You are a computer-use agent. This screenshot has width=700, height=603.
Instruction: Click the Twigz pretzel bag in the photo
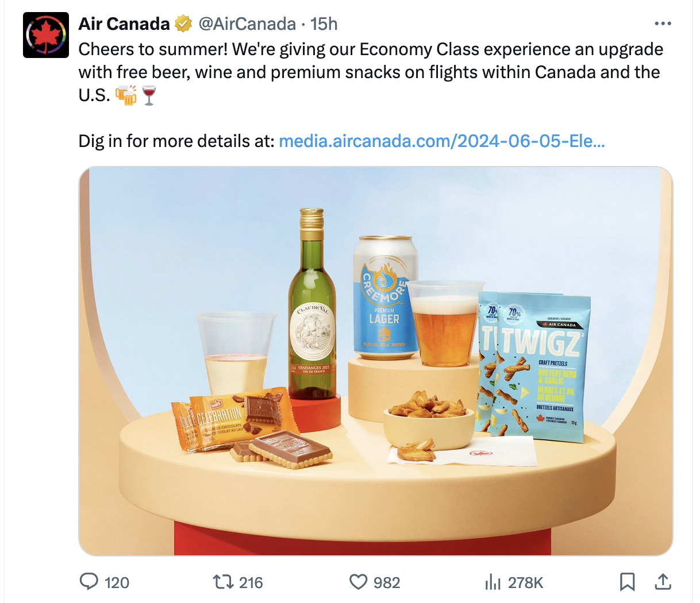(x=540, y=368)
